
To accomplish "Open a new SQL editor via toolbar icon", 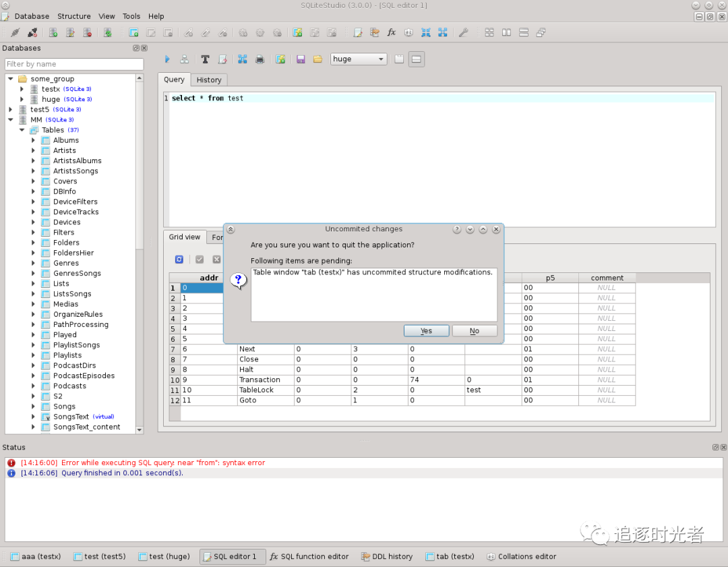I will tap(358, 32).
